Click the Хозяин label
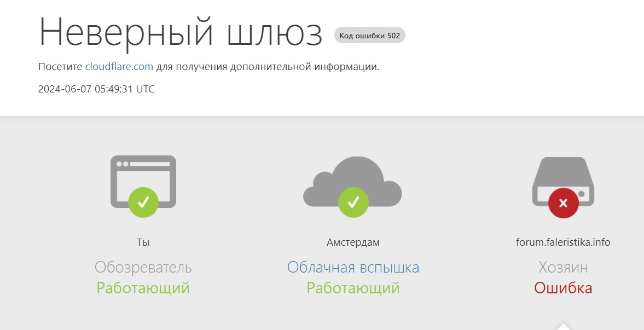644x330 pixels. point(563,267)
